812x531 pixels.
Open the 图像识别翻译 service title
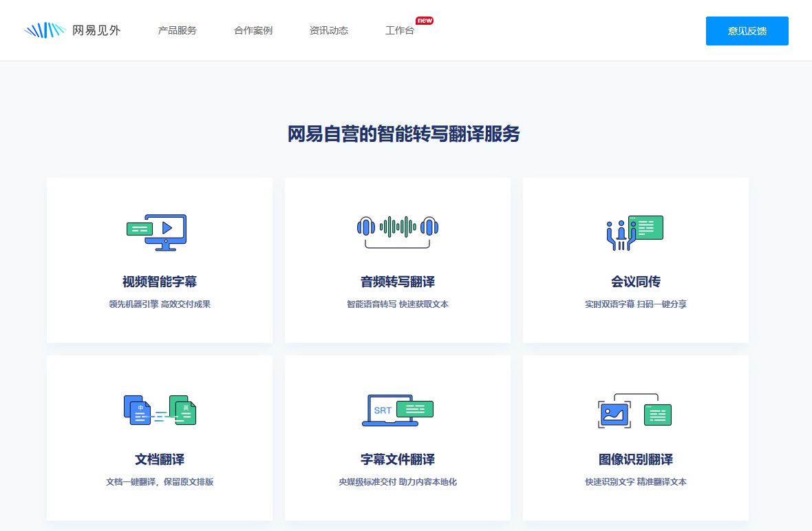636,459
